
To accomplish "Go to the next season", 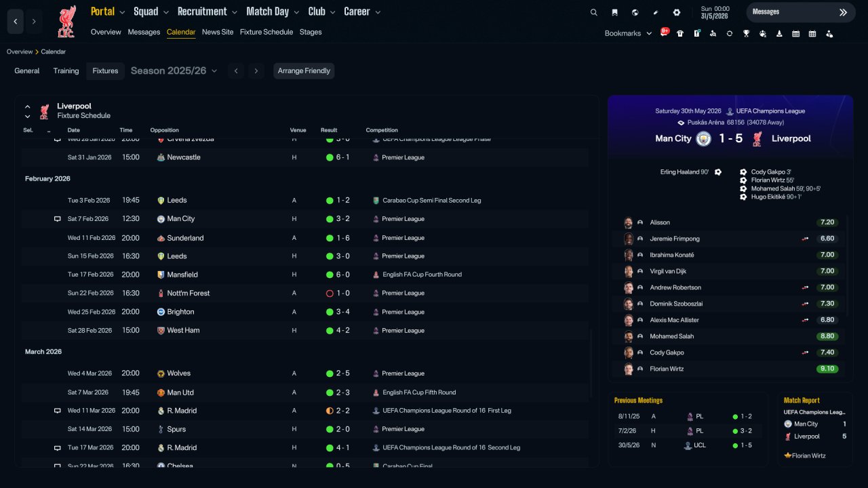I will pos(256,70).
